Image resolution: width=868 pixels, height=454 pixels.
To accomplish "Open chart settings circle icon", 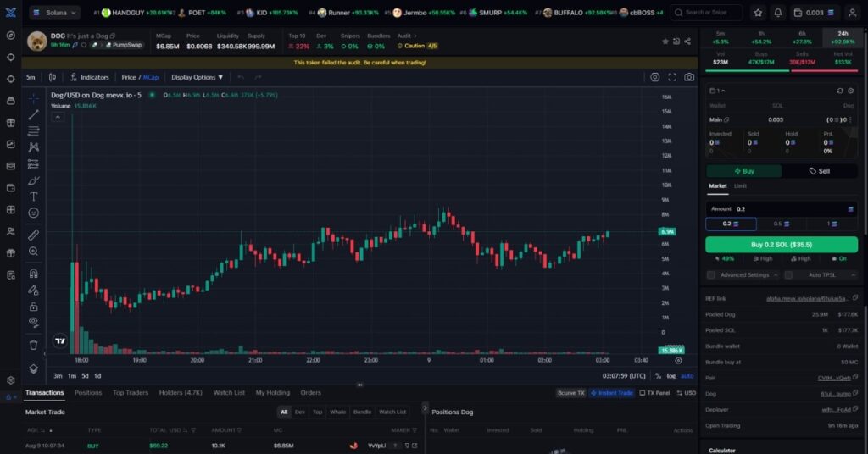I will click(x=655, y=77).
